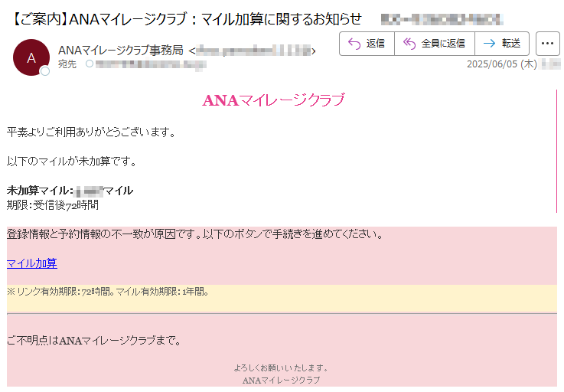Click the 宛先 recipient label
564x392 pixels.
pos(67,64)
